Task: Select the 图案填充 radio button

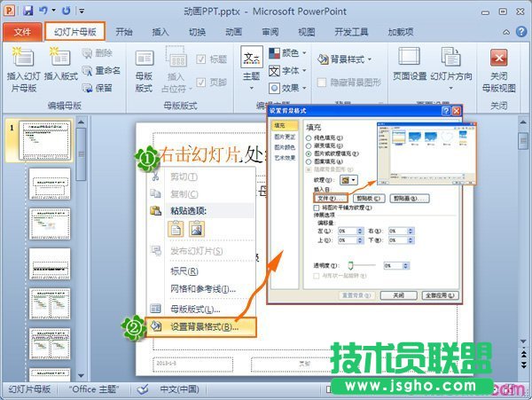Action: tap(309, 161)
